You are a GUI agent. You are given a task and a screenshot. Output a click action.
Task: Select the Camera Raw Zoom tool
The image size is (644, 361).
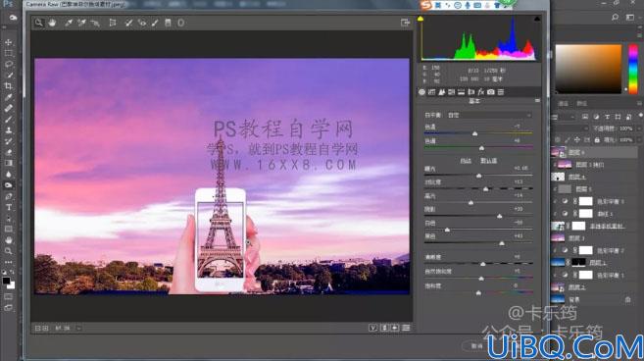(x=38, y=23)
